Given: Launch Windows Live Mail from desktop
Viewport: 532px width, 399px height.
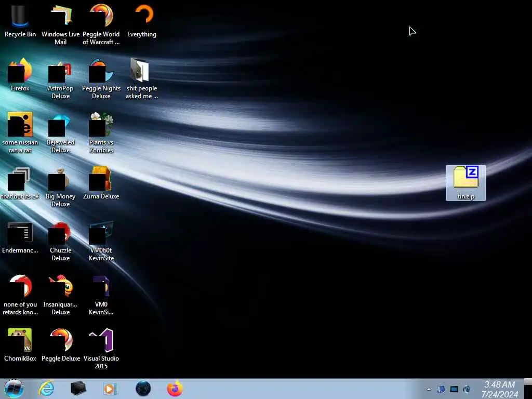Looking at the screenshot, I should point(60,24).
